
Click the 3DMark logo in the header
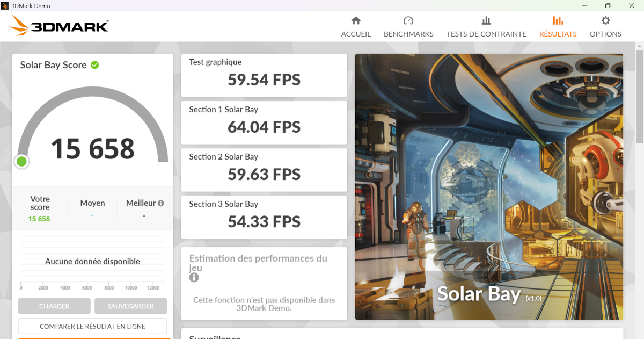tap(59, 26)
